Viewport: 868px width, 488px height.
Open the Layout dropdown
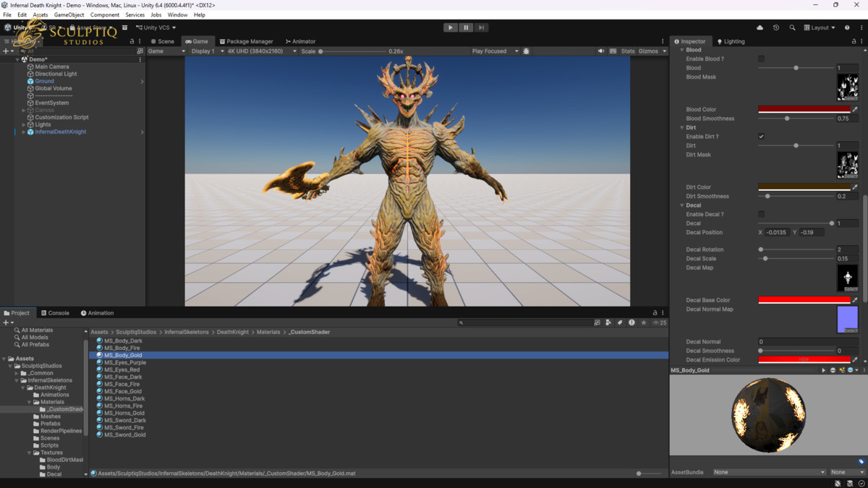[819, 27]
